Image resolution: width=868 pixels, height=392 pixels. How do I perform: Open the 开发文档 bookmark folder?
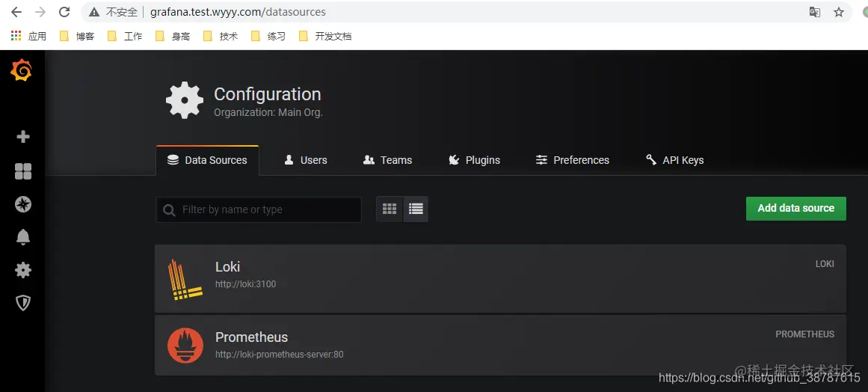click(x=325, y=36)
